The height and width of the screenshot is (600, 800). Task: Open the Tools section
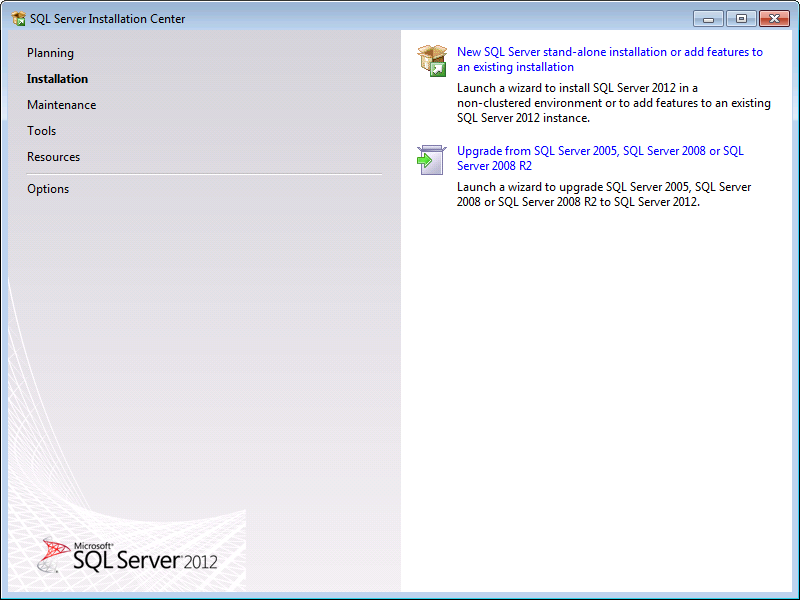click(41, 131)
